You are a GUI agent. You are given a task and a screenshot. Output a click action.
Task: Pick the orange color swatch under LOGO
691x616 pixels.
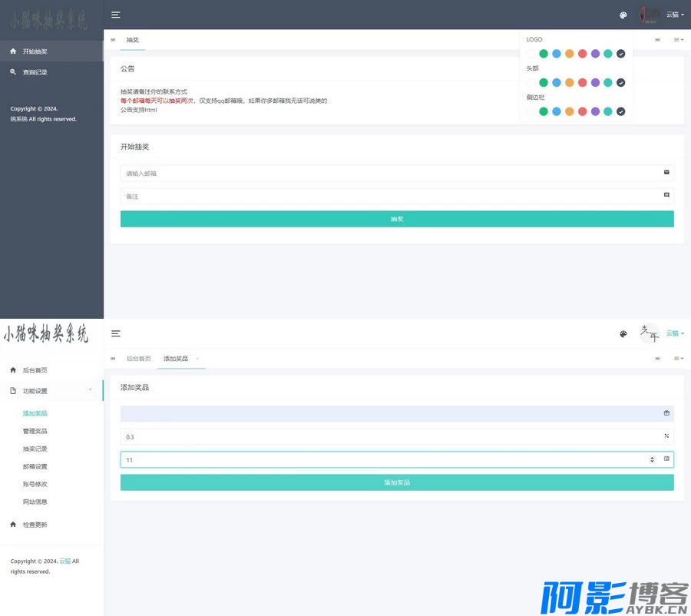point(569,54)
